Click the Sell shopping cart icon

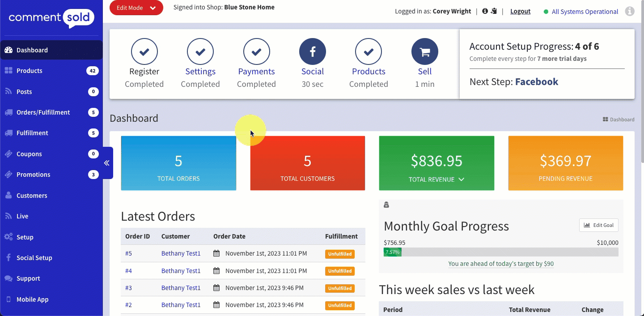[x=424, y=52]
